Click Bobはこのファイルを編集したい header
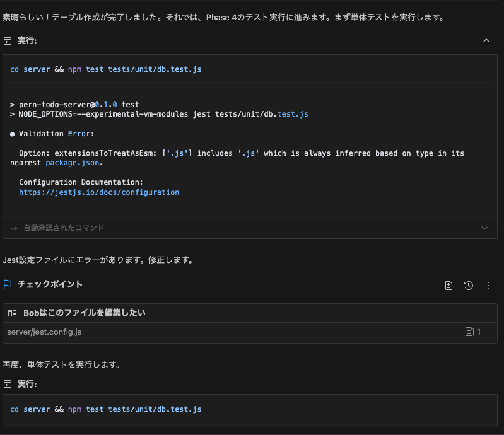Viewport: 504px width, 435px height. coord(85,313)
